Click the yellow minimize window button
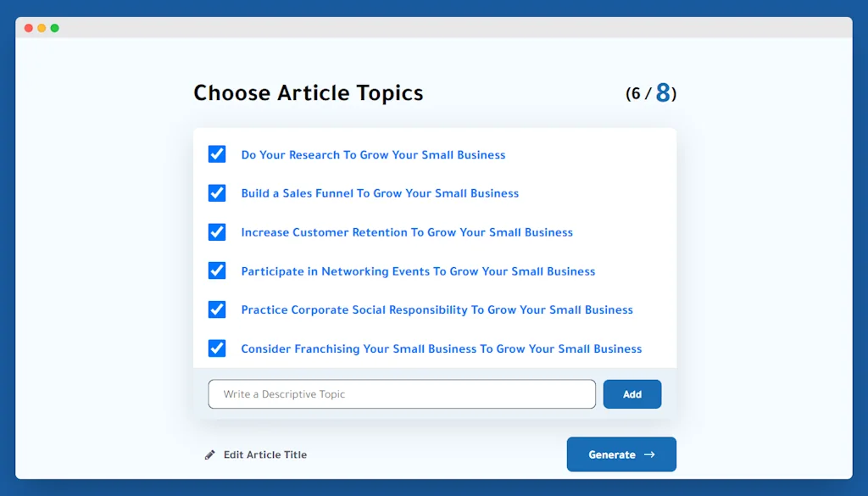 42,28
